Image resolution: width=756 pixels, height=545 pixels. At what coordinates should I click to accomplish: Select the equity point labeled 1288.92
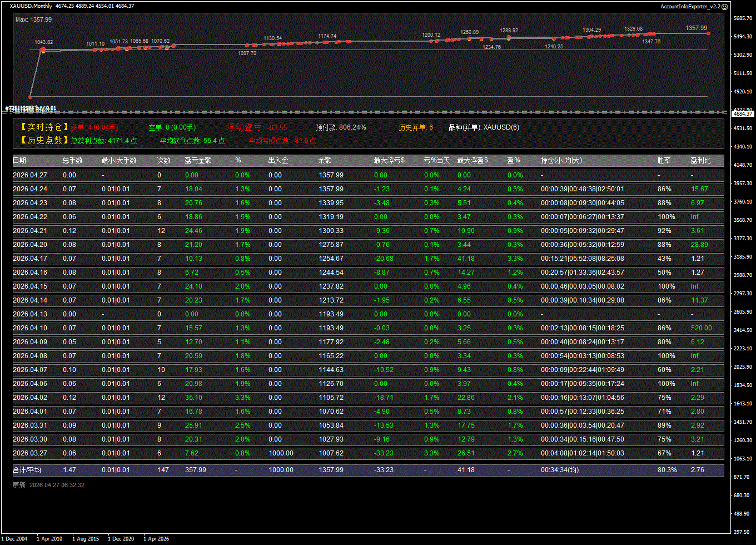(509, 37)
